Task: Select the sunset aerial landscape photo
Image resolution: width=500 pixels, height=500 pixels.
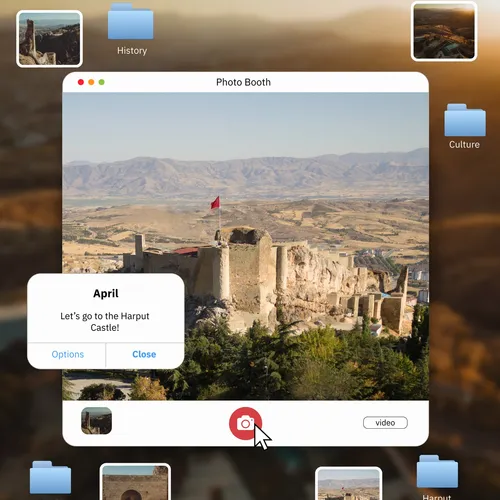Action: pos(444,31)
